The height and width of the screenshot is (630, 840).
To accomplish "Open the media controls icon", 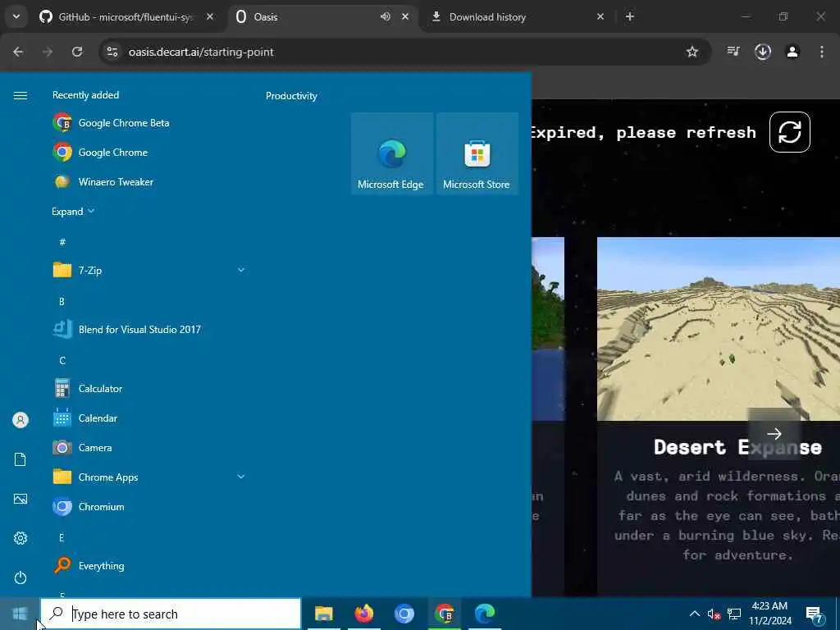I will (733, 52).
